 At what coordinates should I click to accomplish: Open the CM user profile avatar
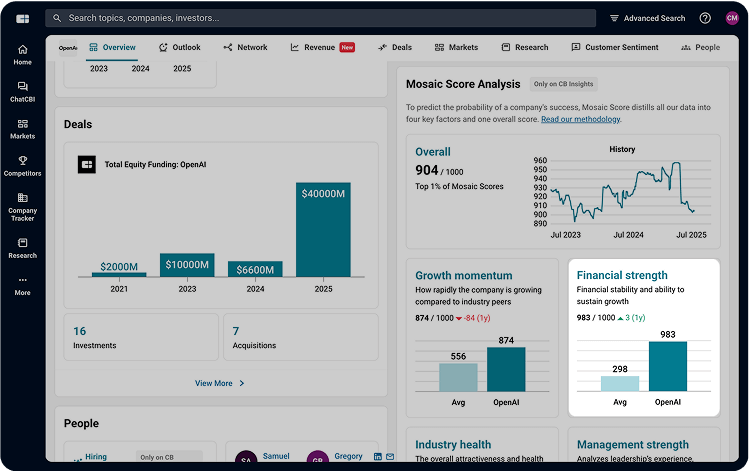[x=732, y=18]
